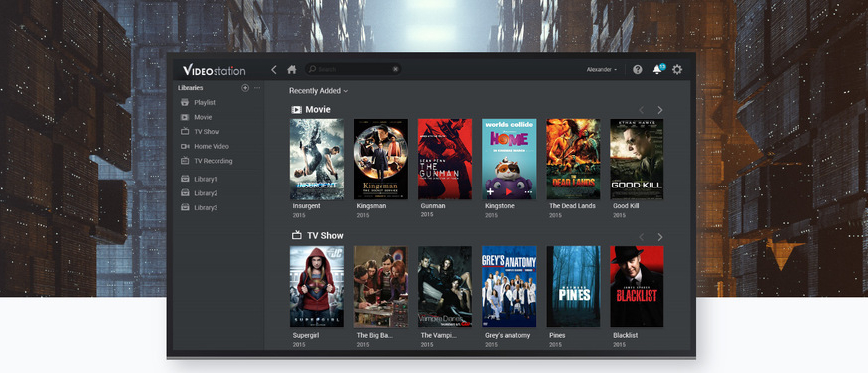The width and height of the screenshot is (868, 373).
Task: Click the Home Video camera icon
Action: (x=185, y=146)
